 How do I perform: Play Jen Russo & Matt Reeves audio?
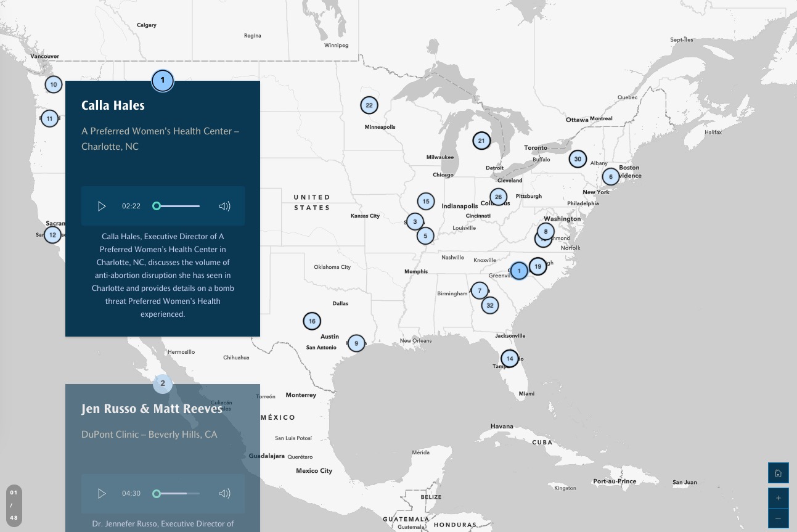102,493
